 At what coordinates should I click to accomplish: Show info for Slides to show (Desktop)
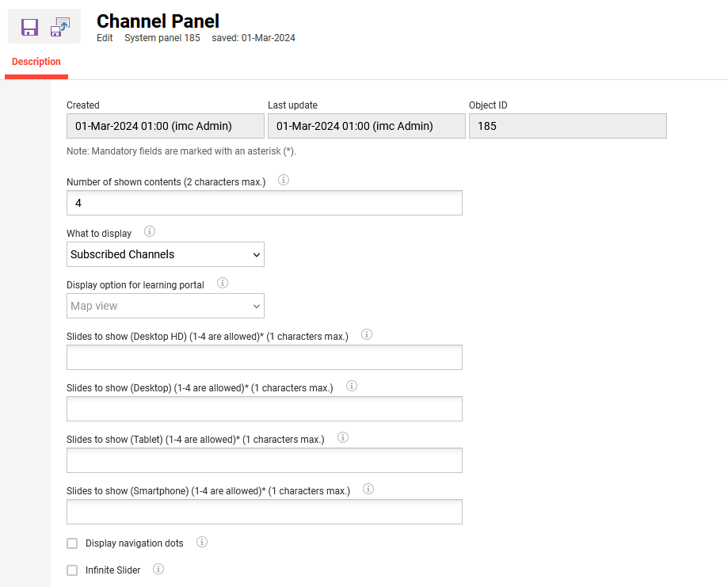(x=352, y=387)
